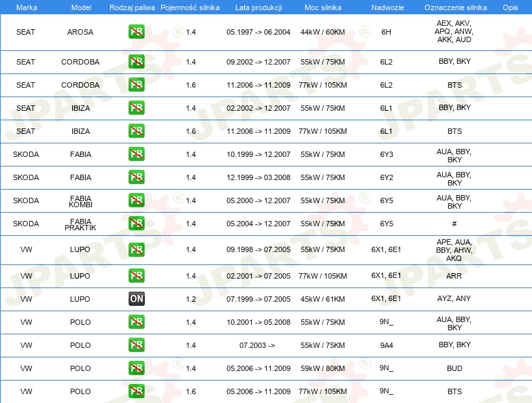Click the petrol fuel icon for LUPO 55kW
Viewport: 532px width, 403px height.
click(136, 250)
